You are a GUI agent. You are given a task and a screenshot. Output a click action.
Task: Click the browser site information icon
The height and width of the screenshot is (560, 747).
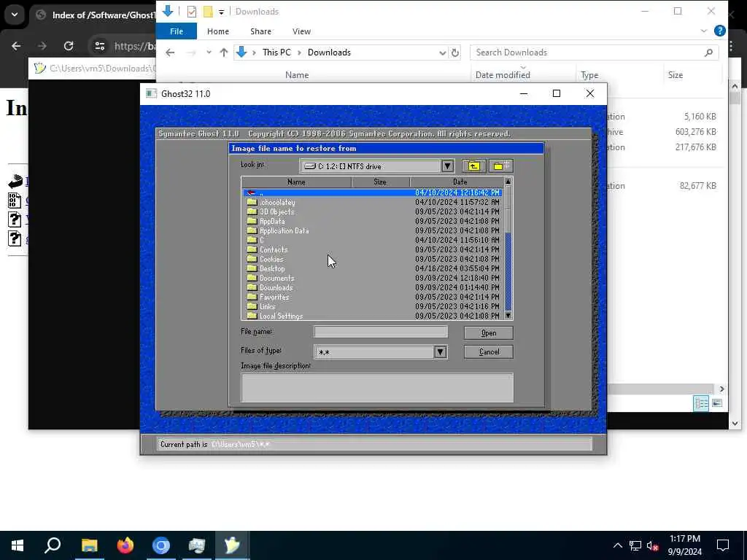99,46
